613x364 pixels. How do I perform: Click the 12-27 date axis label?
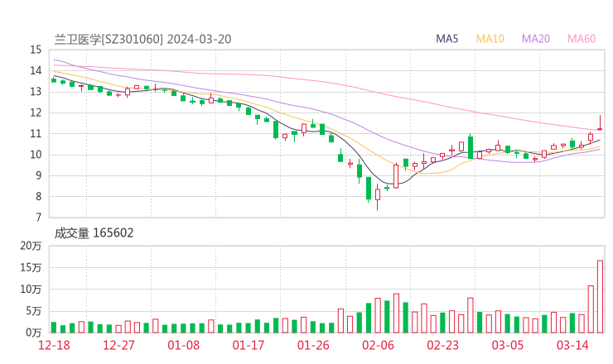[118, 345]
